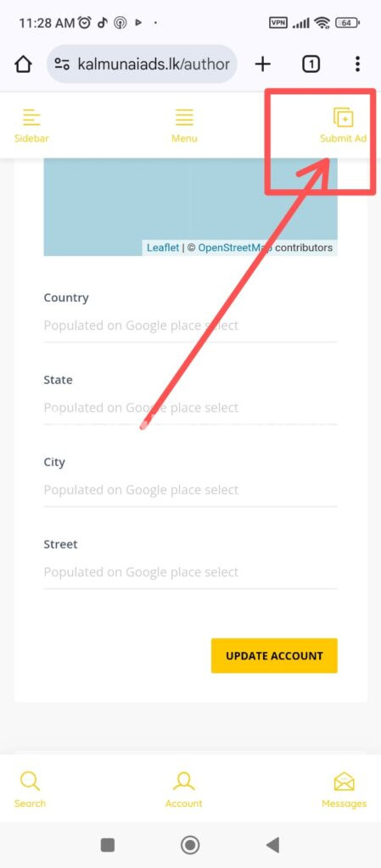Open the Leaflet link on map
The image size is (381, 868).
coord(163,248)
